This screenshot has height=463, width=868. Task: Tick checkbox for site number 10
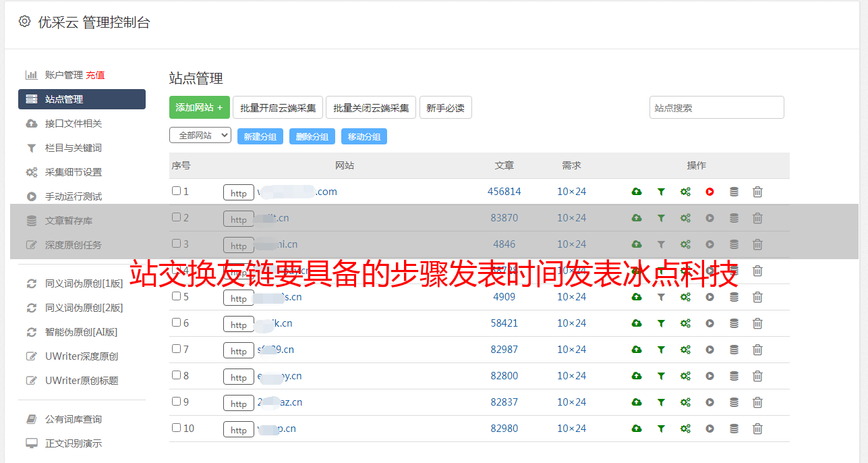pyautogui.click(x=176, y=428)
